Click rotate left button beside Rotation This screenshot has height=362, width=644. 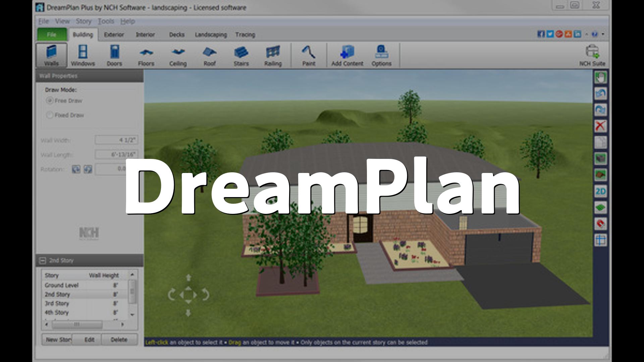pyautogui.click(x=76, y=169)
